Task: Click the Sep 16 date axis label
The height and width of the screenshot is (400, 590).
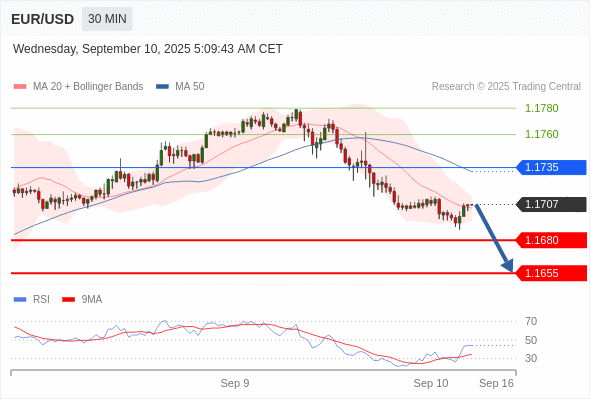Action: [x=496, y=383]
